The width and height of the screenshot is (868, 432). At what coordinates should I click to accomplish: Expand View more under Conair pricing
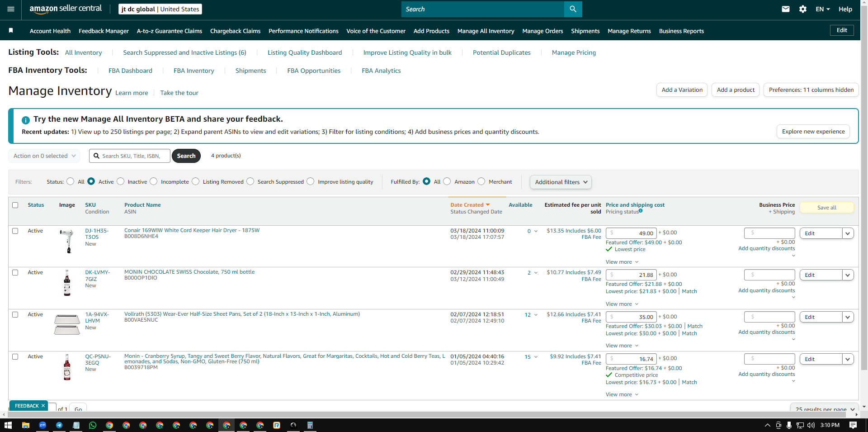pyautogui.click(x=622, y=262)
